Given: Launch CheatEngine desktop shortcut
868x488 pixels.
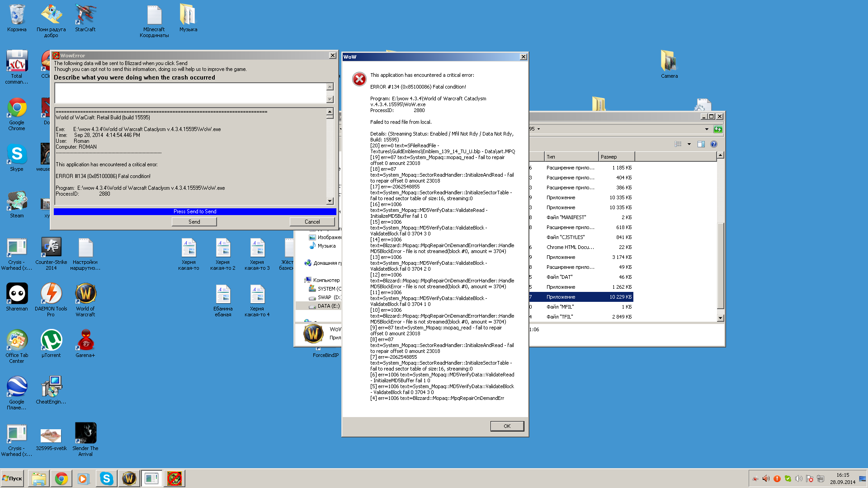Looking at the screenshot, I should tap(51, 390).
